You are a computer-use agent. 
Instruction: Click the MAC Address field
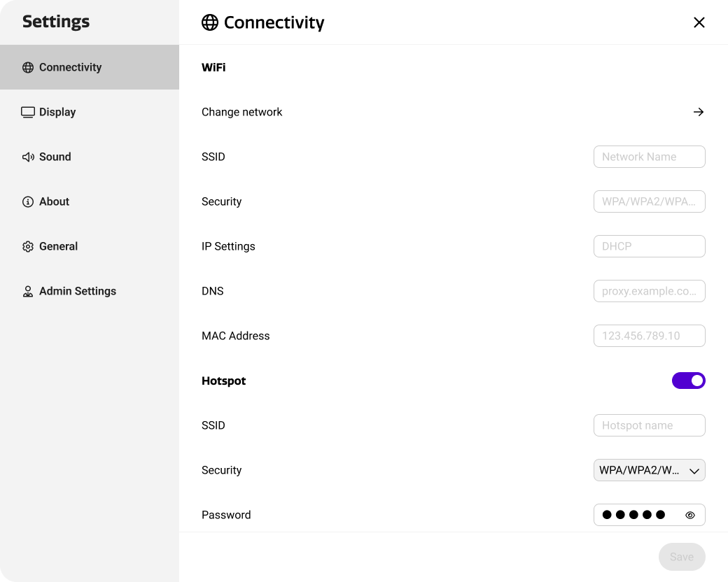pos(649,336)
